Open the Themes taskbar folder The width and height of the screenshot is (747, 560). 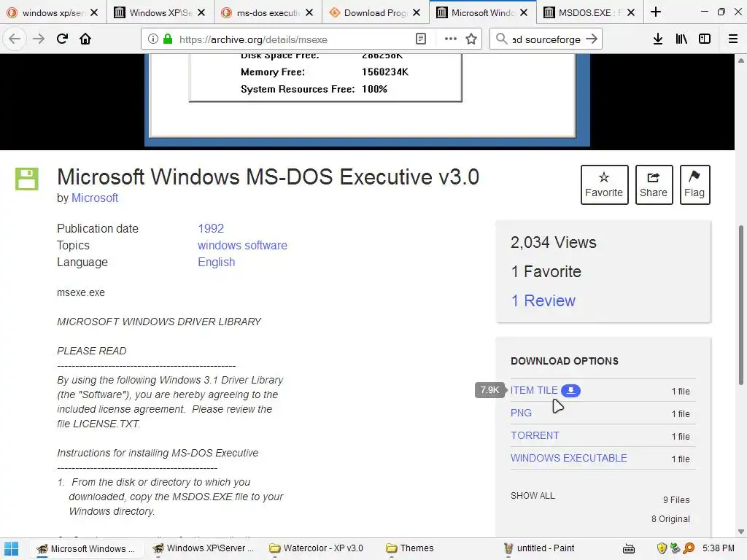[410, 548]
